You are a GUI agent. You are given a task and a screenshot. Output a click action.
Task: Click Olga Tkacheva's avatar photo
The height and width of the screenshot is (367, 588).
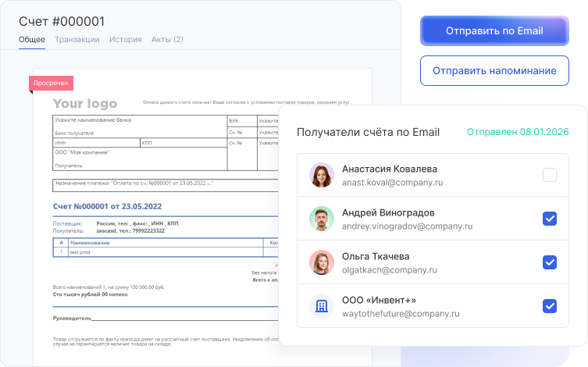tap(321, 262)
